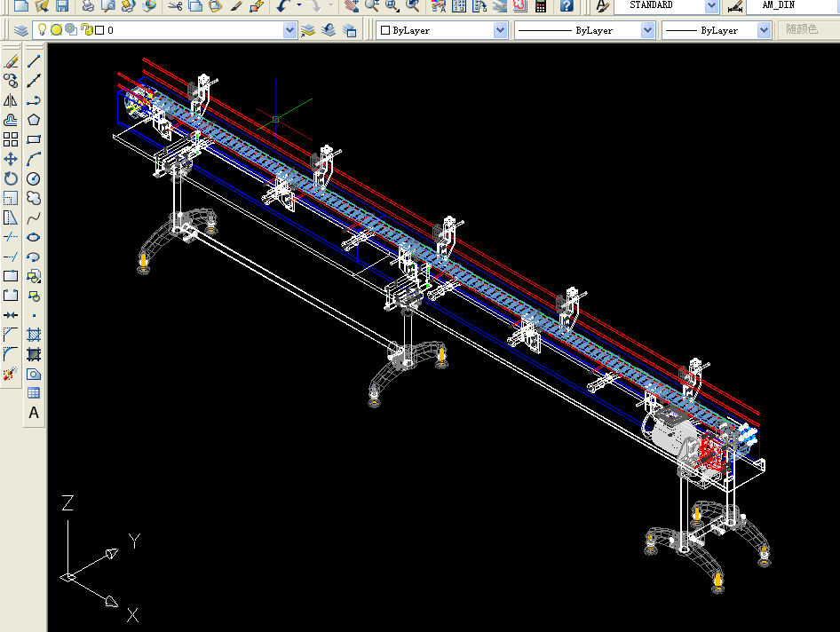Select the Copy object tool
The image size is (840, 632).
[11, 81]
